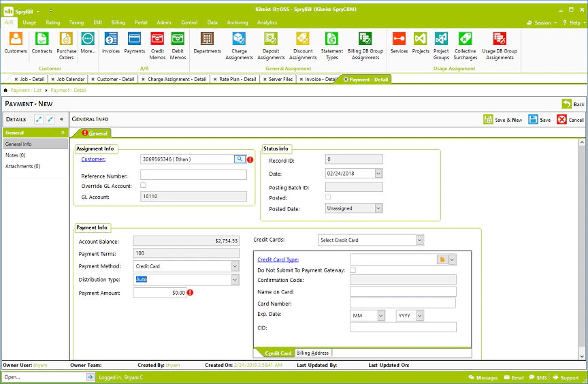Open the Credit Card Type dropdown arrow
This screenshot has width=588, height=384.
(453, 259)
